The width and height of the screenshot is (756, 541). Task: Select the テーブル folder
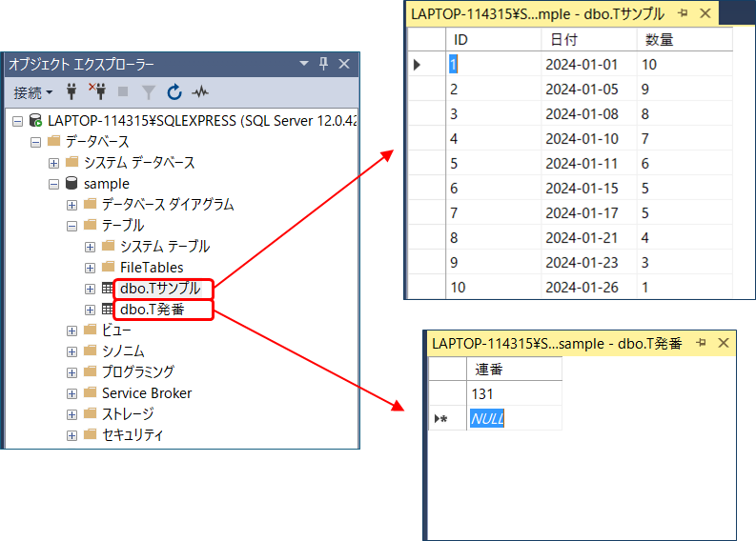[123, 225]
